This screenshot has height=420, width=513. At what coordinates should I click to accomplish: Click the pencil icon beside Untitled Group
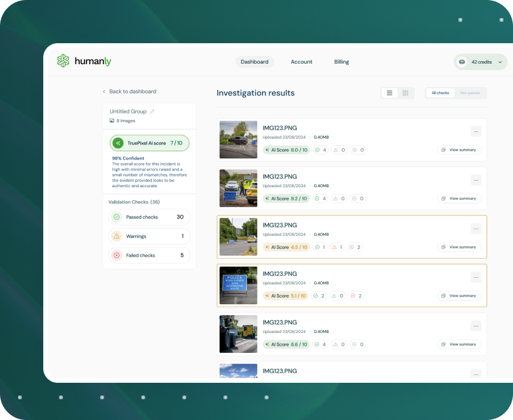click(x=152, y=112)
